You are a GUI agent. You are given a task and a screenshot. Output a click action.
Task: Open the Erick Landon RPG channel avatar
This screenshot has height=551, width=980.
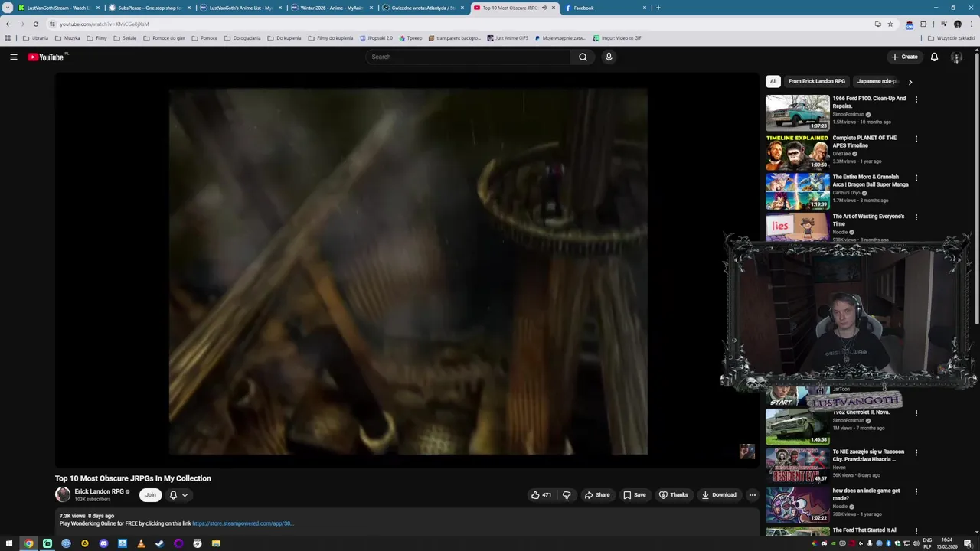tap(63, 494)
